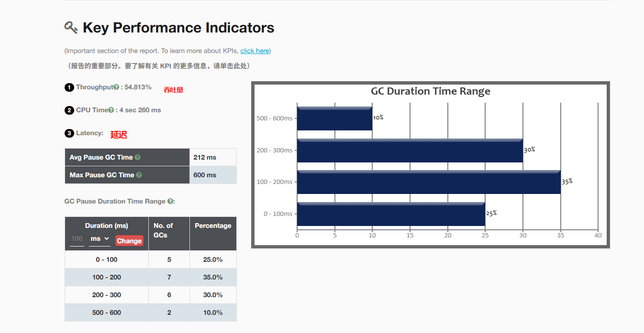Click the 200 - 300ms chart bar

[410, 150]
